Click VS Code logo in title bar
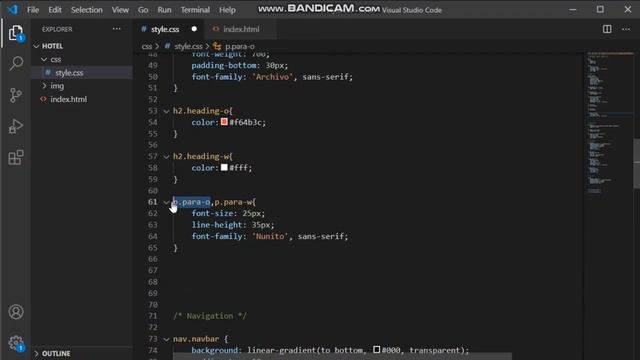 click(13, 9)
